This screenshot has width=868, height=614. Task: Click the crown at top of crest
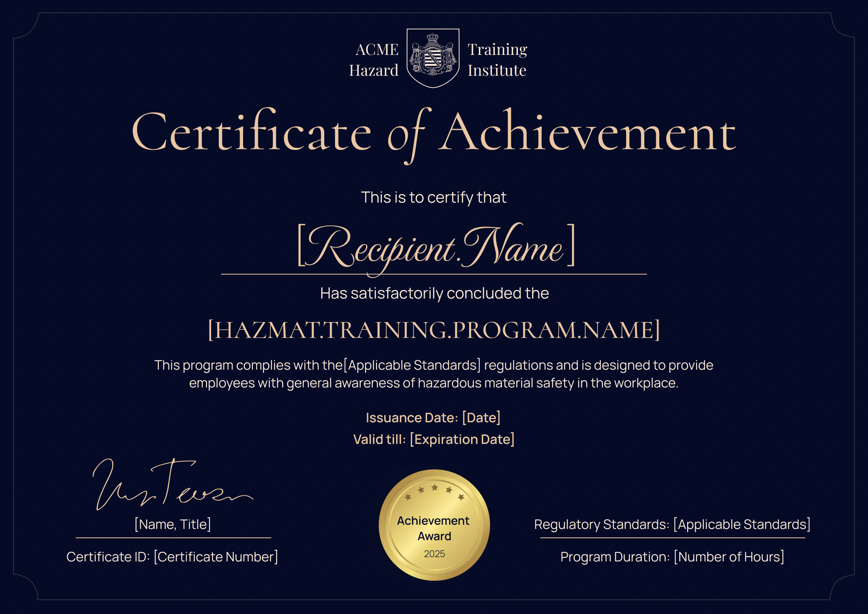[x=433, y=36]
